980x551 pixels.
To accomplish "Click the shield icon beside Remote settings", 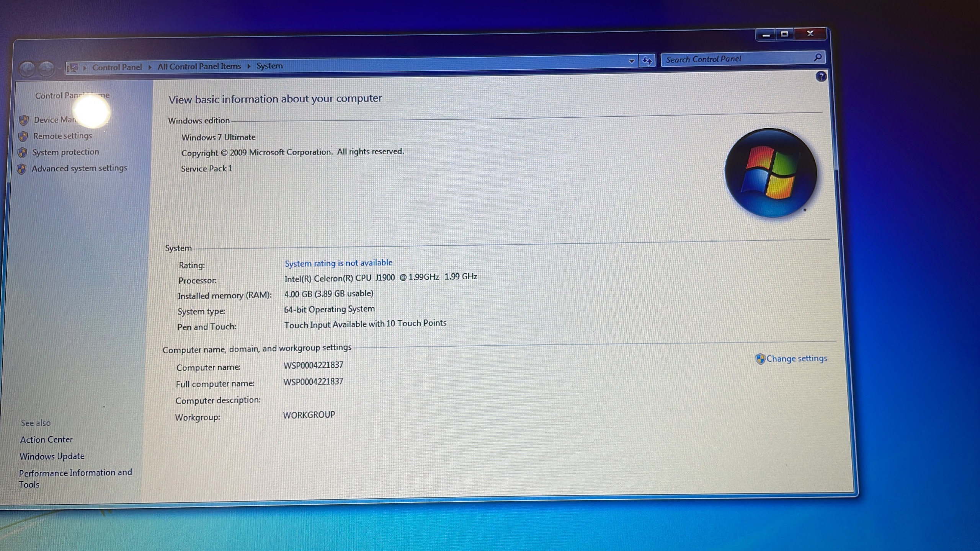I will pyautogui.click(x=23, y=136).
